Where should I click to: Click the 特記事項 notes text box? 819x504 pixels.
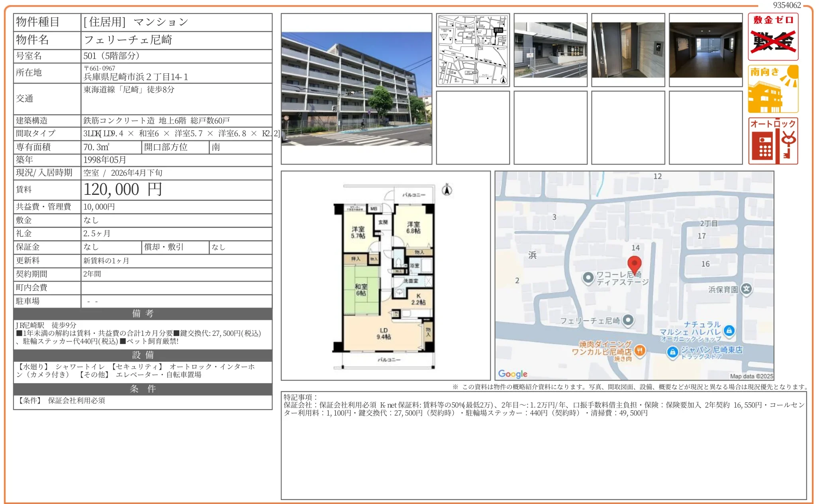pos(543,445)
